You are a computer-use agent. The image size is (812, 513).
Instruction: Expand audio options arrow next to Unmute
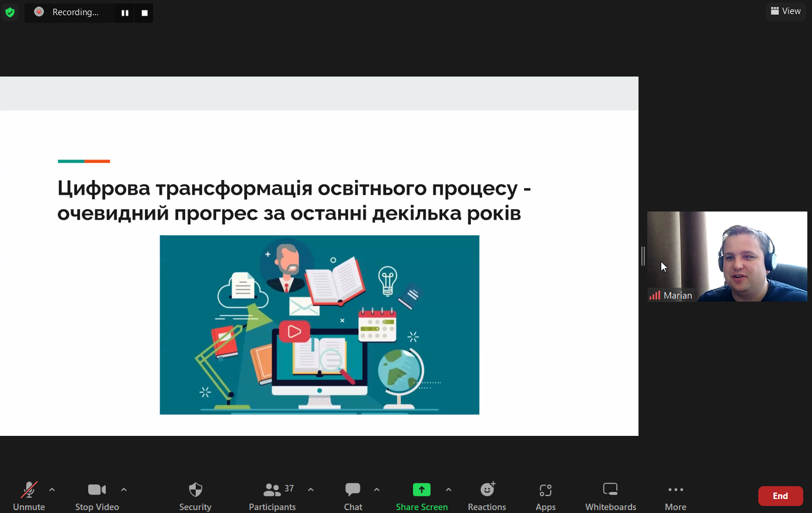[x=52, y=490]
